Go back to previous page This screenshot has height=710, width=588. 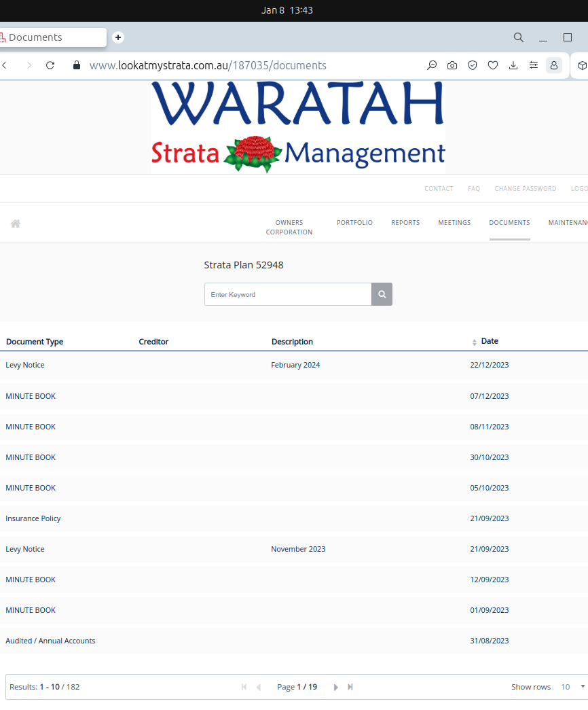tap(5, 65)
